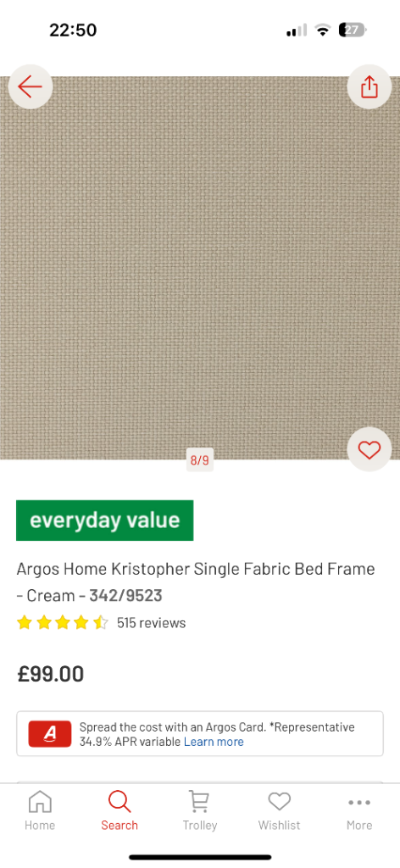Go to the Wishlist heart tab
Viewport: 400px width, 868px height.
click(x=280, y=801)
